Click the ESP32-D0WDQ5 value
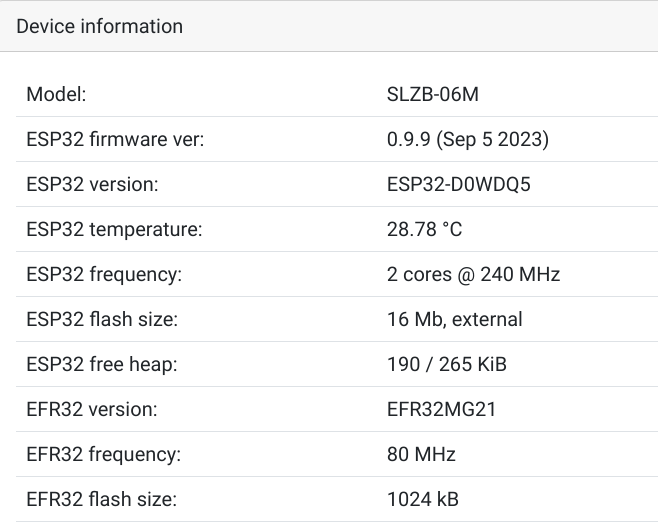Viewport: 658px width, 524px height. point(459,184)
